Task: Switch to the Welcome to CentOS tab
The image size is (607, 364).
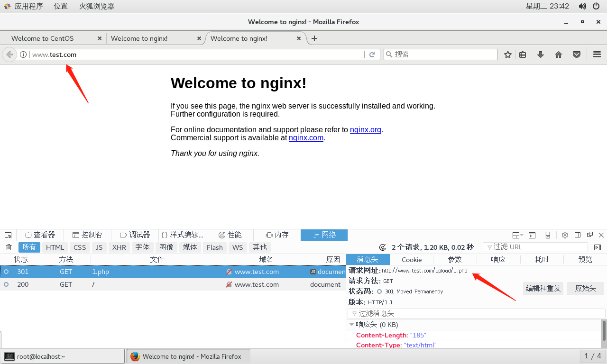Action: click(x=53, y=38)
